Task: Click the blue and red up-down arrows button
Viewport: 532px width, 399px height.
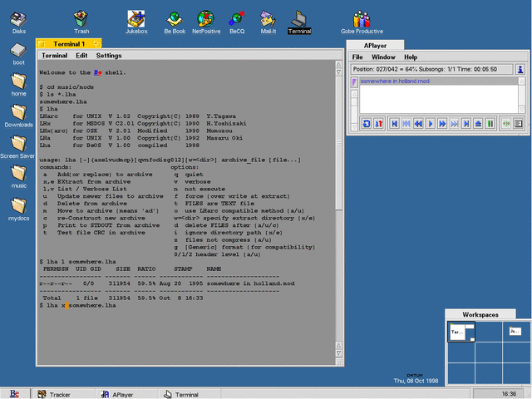Action: click(379, 124)
